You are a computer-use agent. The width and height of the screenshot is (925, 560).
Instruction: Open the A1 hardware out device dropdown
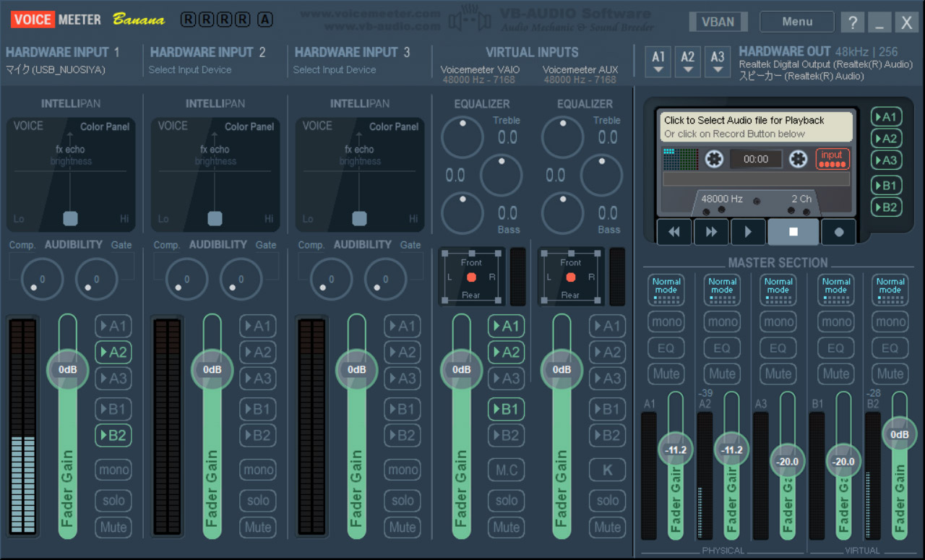coord(658,62)
